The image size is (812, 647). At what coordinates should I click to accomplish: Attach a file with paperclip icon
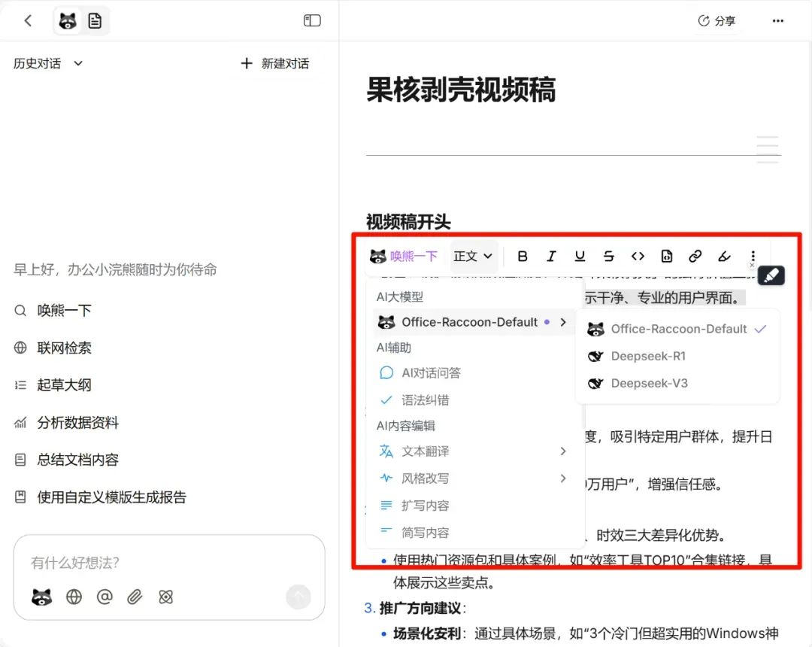135,597
